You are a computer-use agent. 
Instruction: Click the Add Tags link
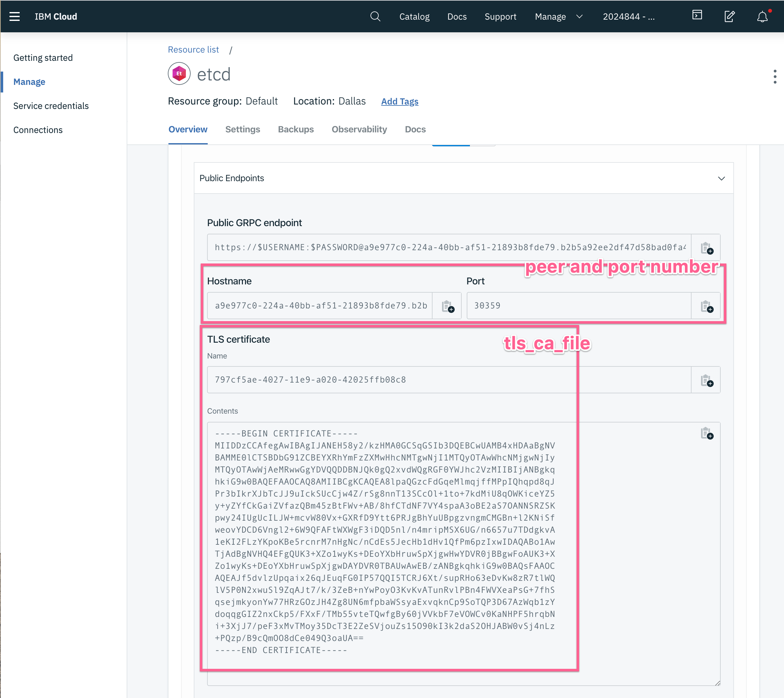point(399,101)
